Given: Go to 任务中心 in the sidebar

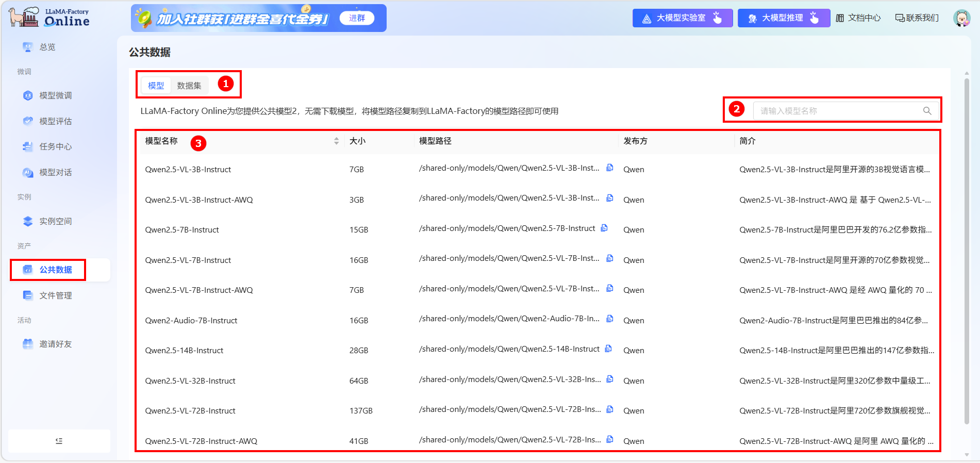Looking at the screenshot, I should 56,146.
